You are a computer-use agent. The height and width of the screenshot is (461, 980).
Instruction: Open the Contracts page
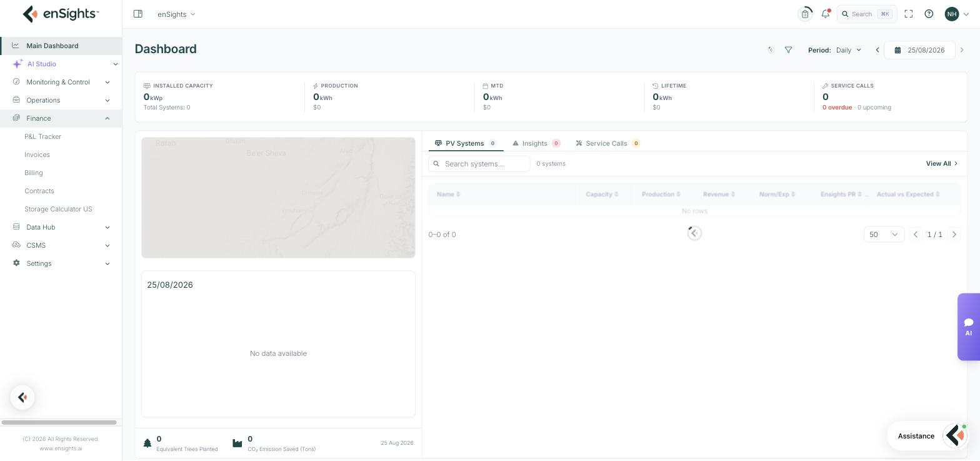[39, 191]
